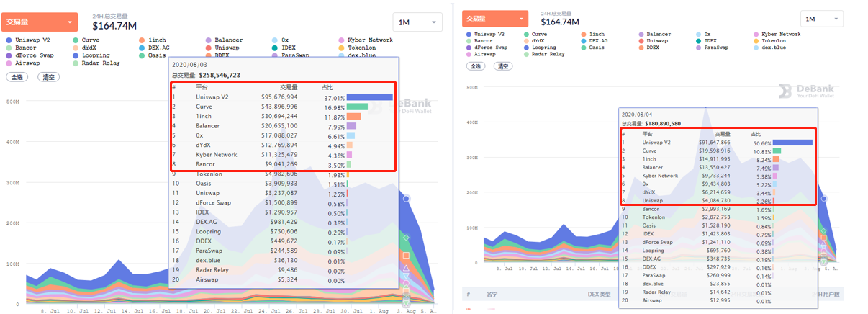Image resolution: width=868 pixels, height=314 pixels.
Task: Click 清空 button in the left panel
Action: [x=49, y=76]
